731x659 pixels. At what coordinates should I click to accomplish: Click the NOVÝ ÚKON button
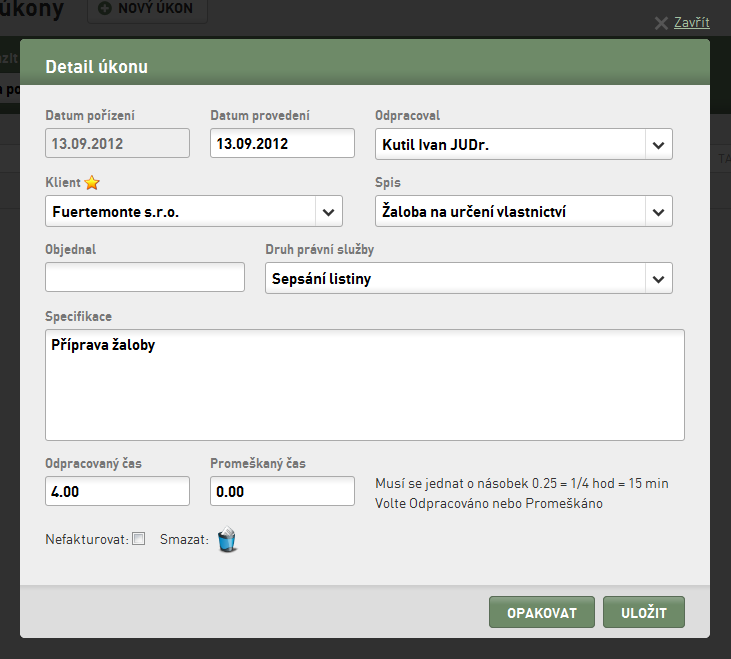pyautogui.click(x=147, y=9)
